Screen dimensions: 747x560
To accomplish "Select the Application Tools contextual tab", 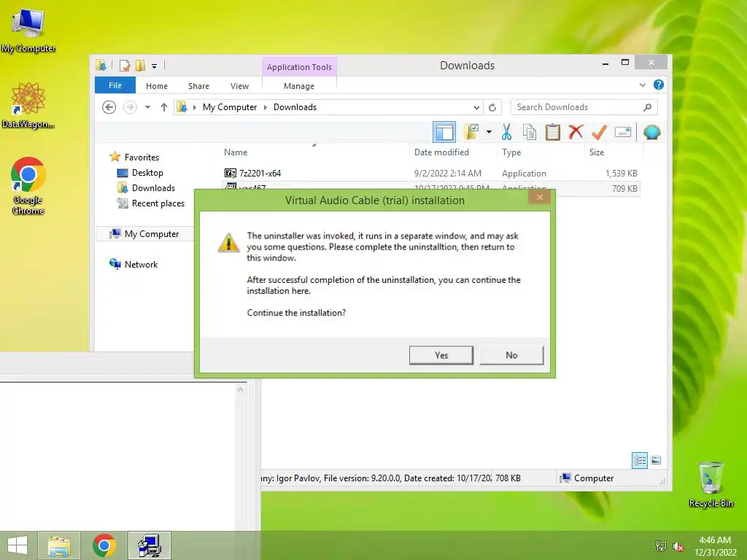I will [x=299, y=67].
